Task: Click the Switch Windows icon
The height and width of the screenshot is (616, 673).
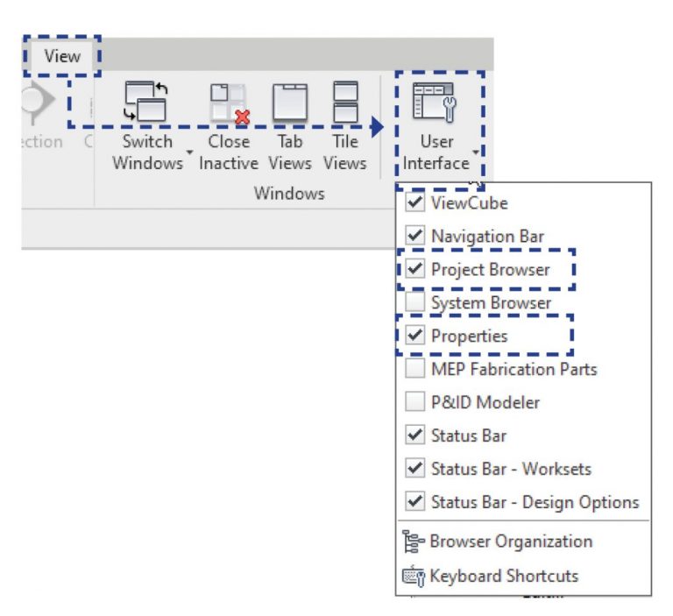Action: tap(146, 101)
